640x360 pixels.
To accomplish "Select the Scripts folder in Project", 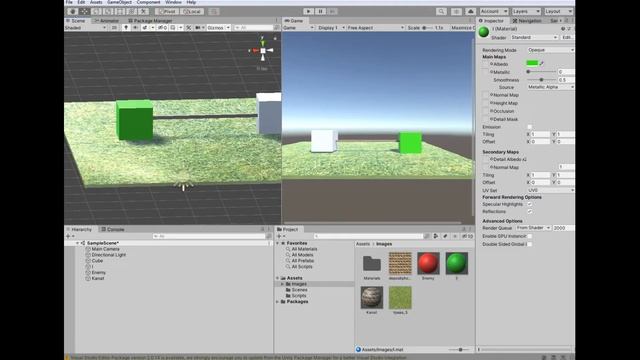I will coord(299,296).
